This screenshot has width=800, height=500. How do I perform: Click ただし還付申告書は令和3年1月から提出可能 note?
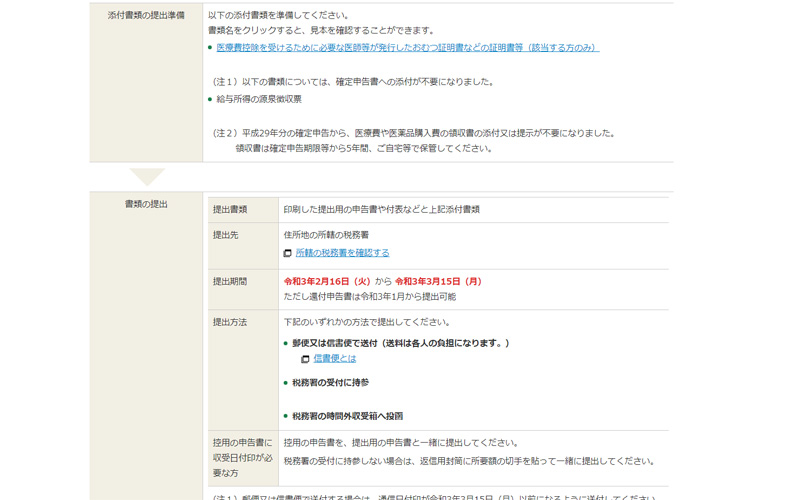tap(370, 296)
